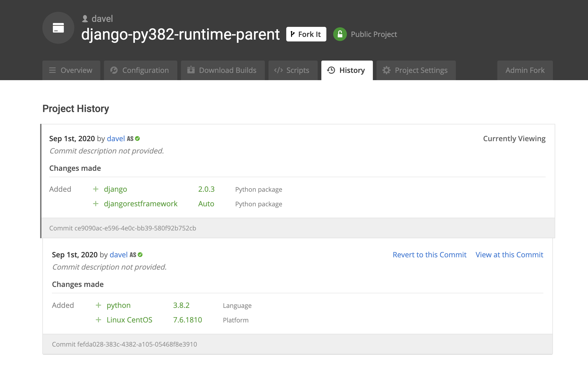Click the AS badge in second commit
The image size is (588, 373).
pos(133,255)
